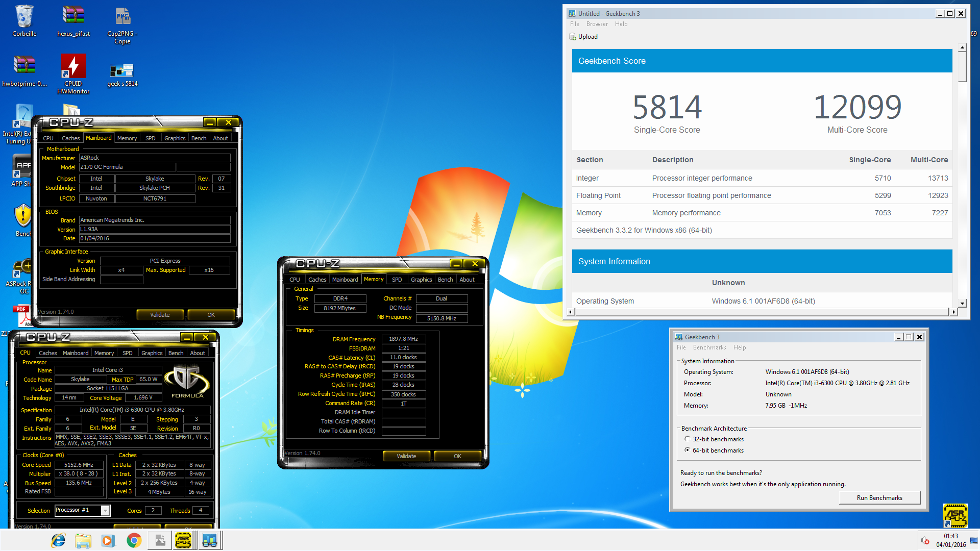This screenshot has height=551, width=980.
Task: Click Geekbench icon in Untitled window title
Action: click(572, 14)
